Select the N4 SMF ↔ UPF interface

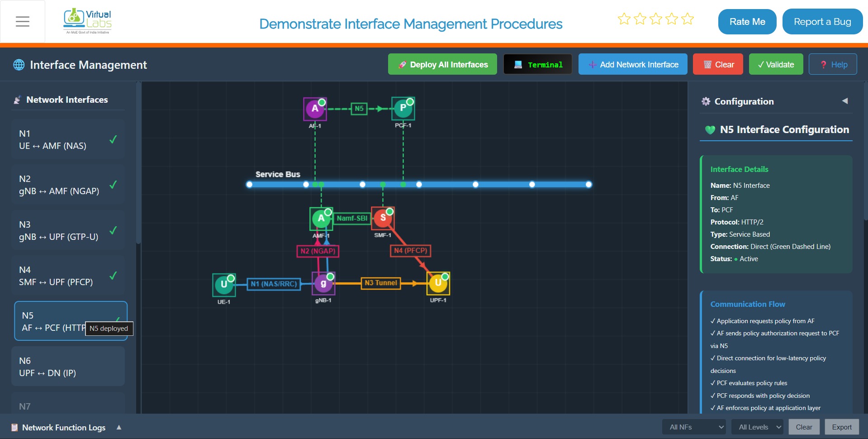pyautogui.click(x=68, y=276)
